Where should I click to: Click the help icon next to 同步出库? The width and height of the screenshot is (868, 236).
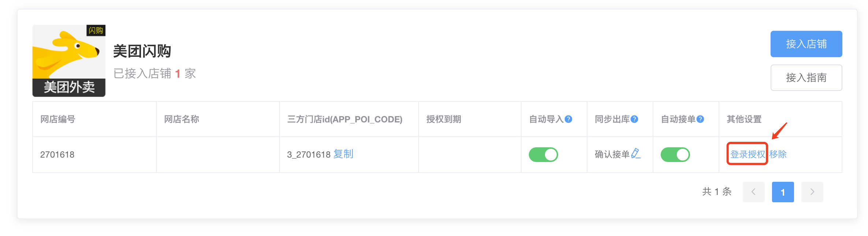click(x=634, y=119)
